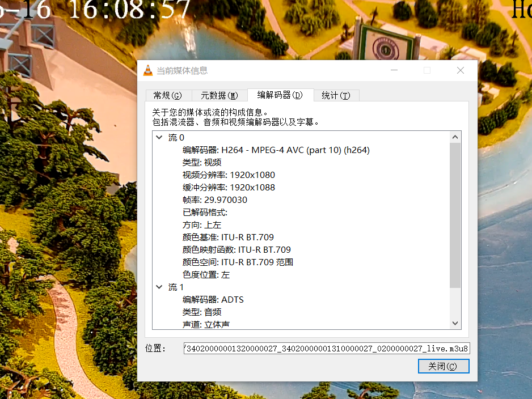The image size is (532, 399).
Task: Collapse the 流 0 stream node
Action: 159,137
